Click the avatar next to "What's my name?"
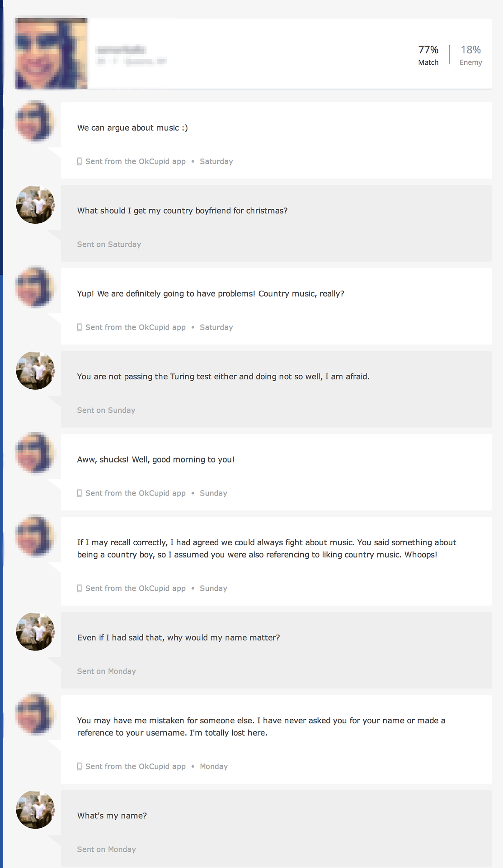The image size is (503, 868). tap(35, 810)
